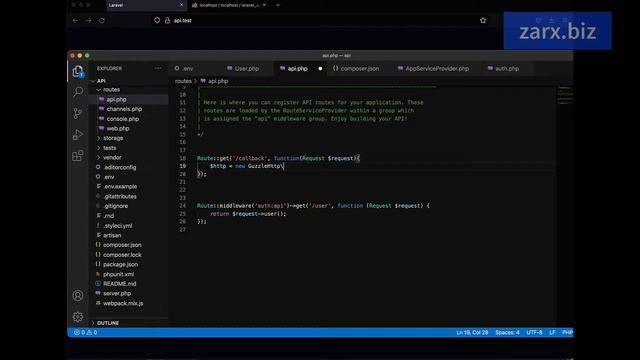Collapse the routes folder
Image resolution: width=640 pixels, height=360 pixels.
[x=99, y=90]
